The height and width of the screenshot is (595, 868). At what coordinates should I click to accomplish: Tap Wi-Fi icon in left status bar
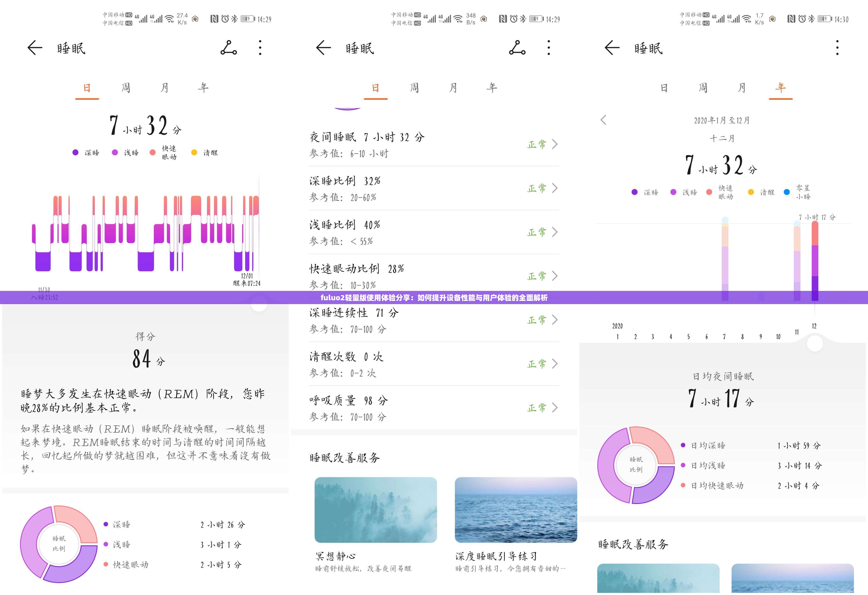169,19
